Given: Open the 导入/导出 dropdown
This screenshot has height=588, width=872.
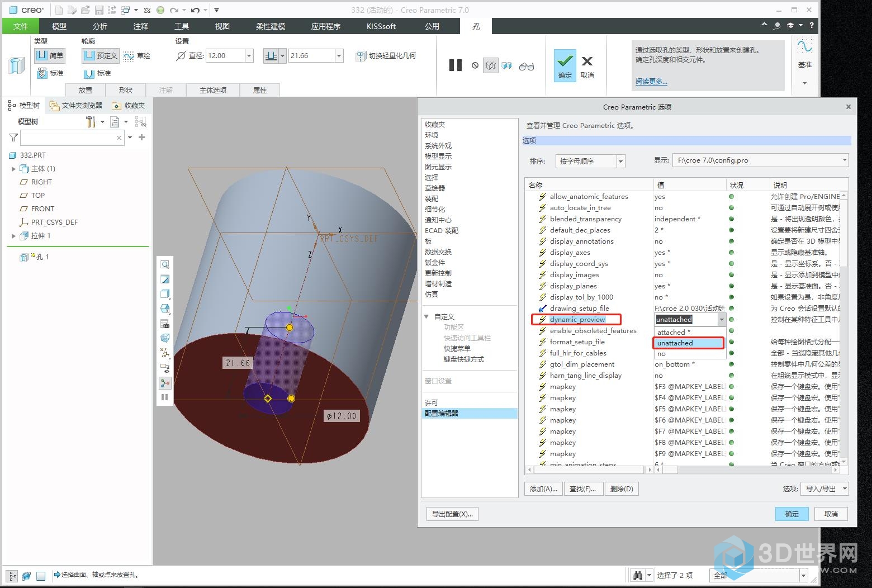Looking at the screenshot, I should tap(824, 489).
